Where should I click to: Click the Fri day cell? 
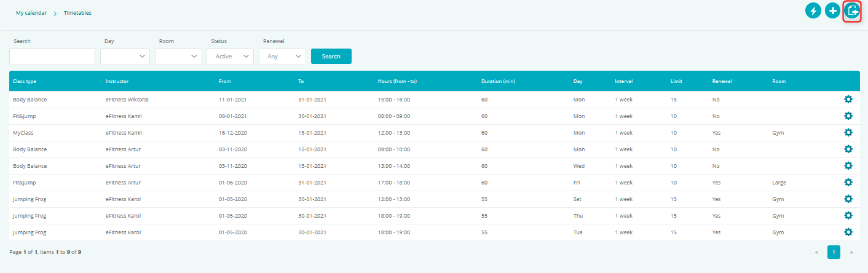coord(577,183)
